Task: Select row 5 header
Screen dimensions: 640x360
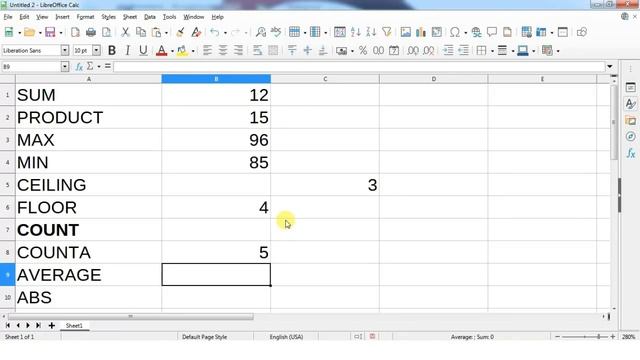Action: [7, 185]
